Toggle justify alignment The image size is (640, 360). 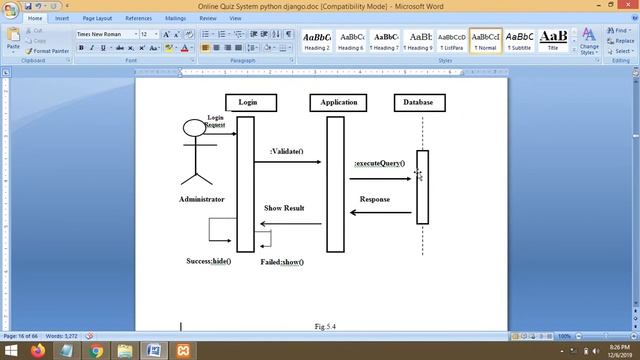238,48
